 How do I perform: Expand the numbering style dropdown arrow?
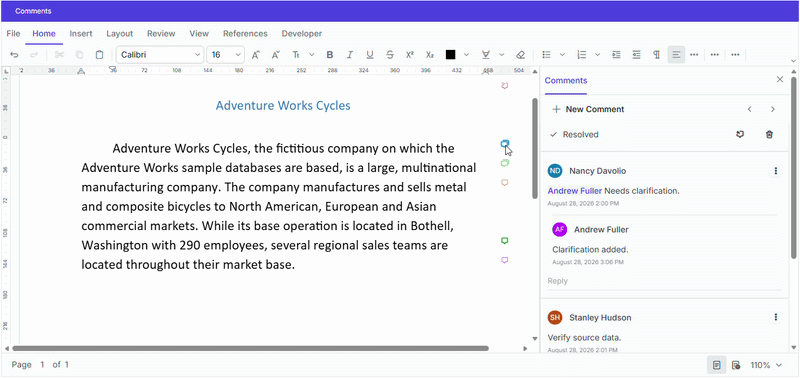[x=597, y=55]
